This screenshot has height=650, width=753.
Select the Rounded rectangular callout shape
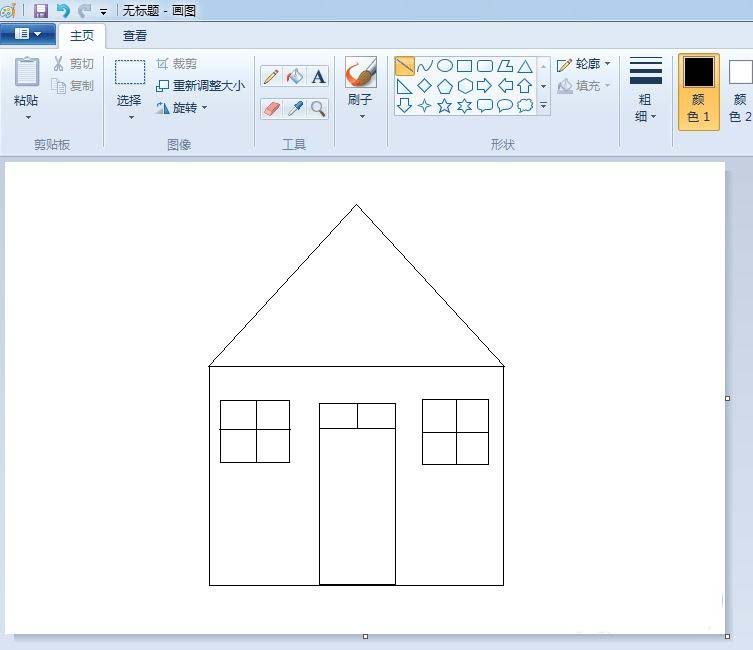coord(485,106)
